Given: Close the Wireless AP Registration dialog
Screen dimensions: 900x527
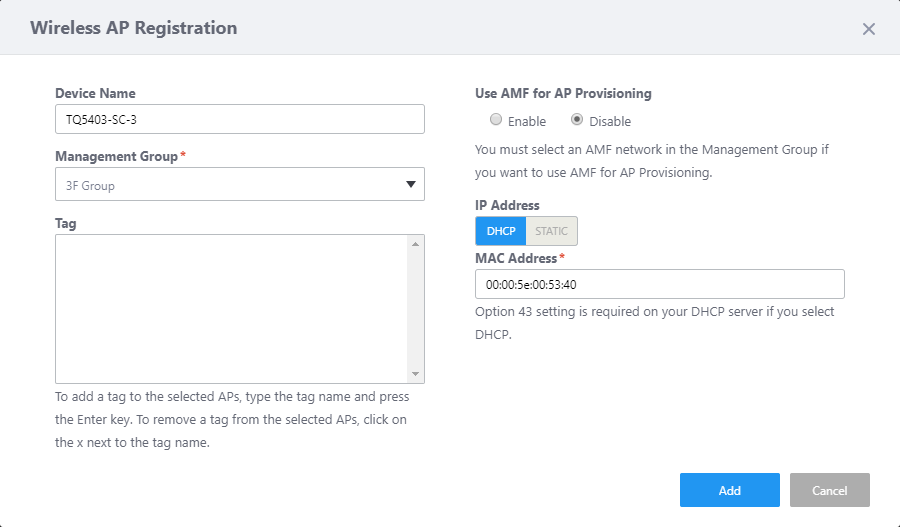Looking at the screenshot, I should 868,29.
